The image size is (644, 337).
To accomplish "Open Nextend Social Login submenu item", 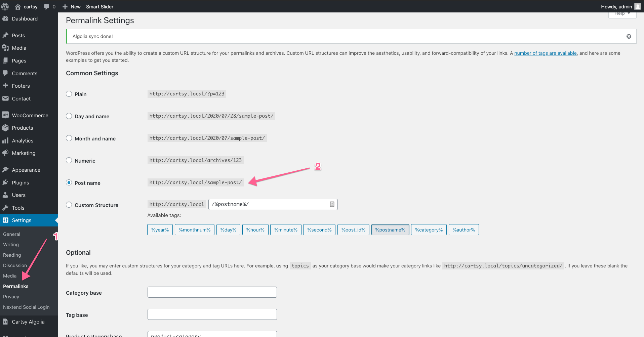I will tap(26, 307).
